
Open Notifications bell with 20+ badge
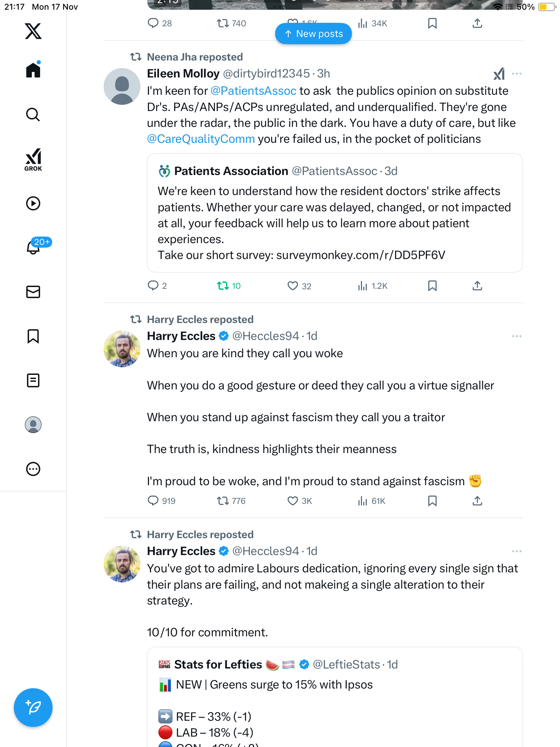(34, 247)
